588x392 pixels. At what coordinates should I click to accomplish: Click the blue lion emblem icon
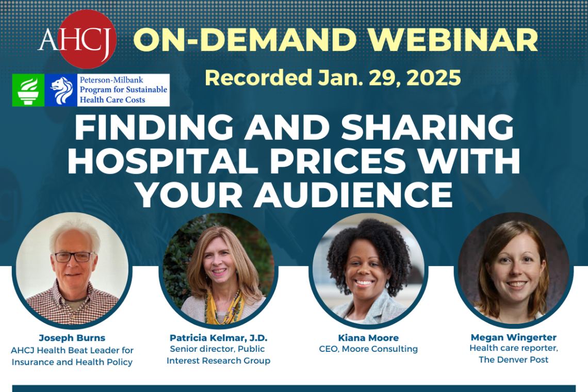coord(61,90)
